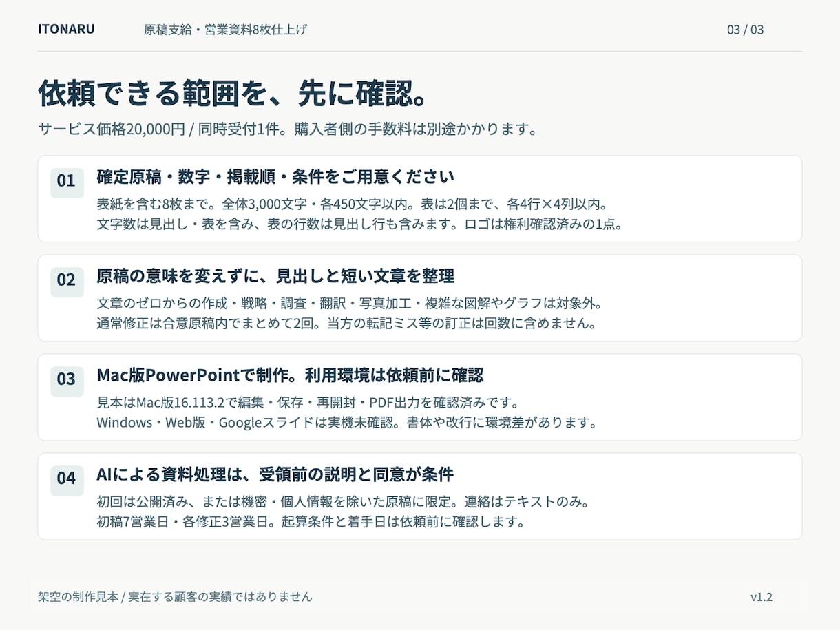Image resolution: width=840 pixels, height=630 pixels.
Task: Select heading 原稿の意味を変えずに、見出しと短い文章を整理
Action: pyautogui.click(x=275, y=276)
